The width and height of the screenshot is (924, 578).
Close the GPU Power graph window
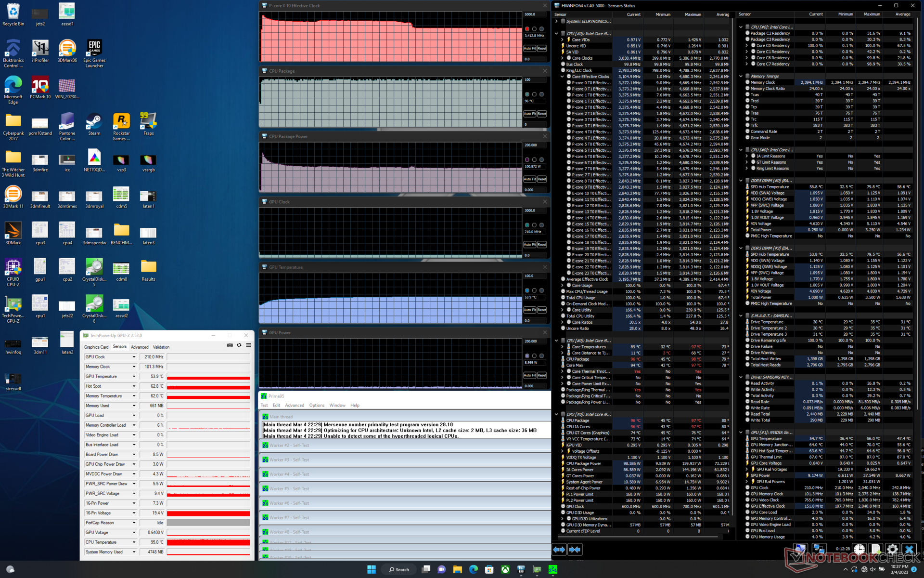(545, 332)
